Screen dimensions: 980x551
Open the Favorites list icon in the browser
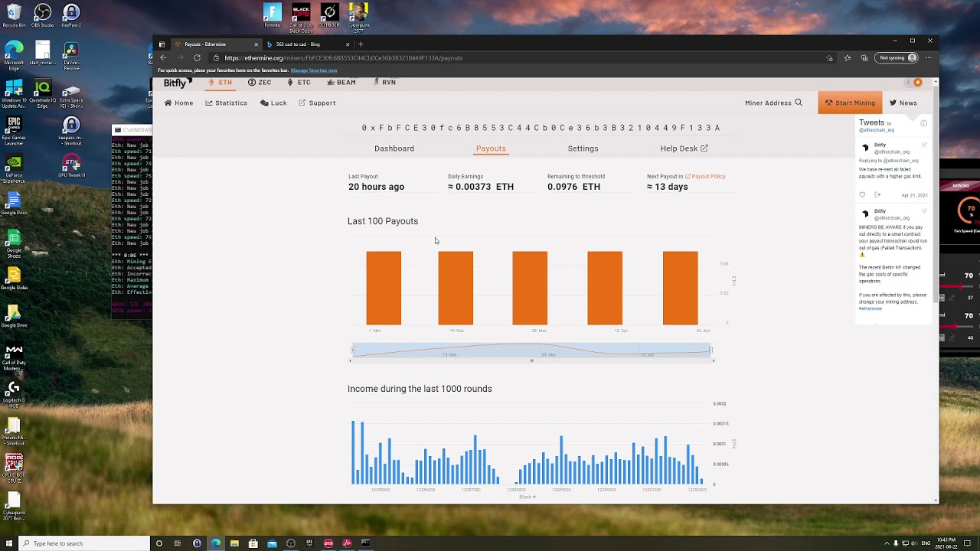(848, 58)
